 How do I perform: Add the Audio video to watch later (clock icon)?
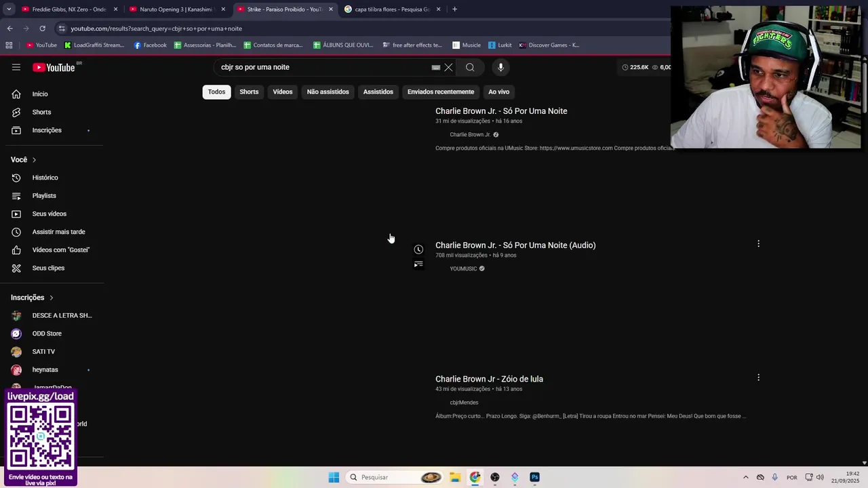click(418, 249)
